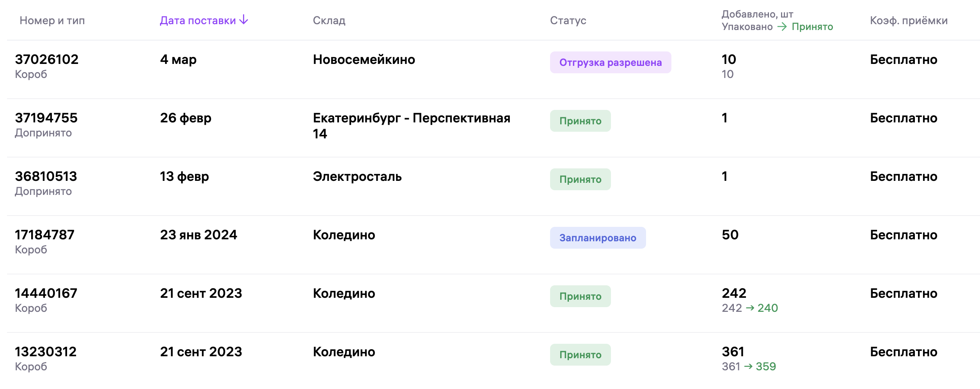
Task: Sort by Дата поставки column header
Action: pos(198,21)
